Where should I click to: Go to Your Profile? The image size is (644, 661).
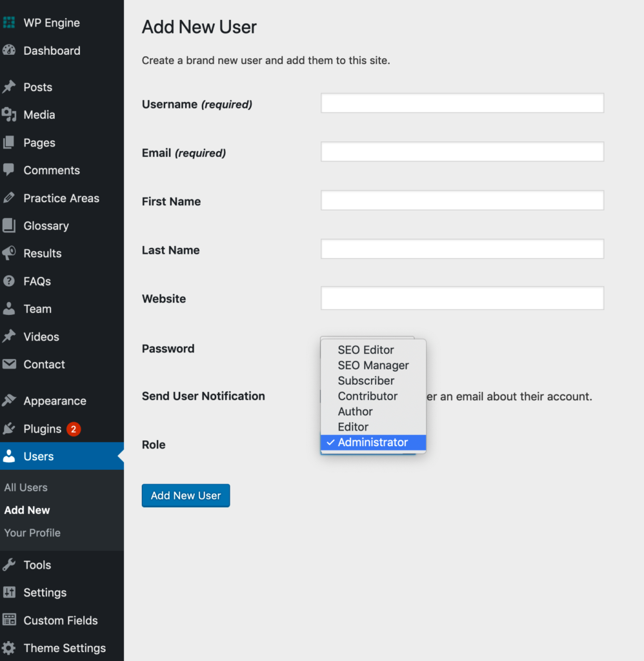pos(32,533)
